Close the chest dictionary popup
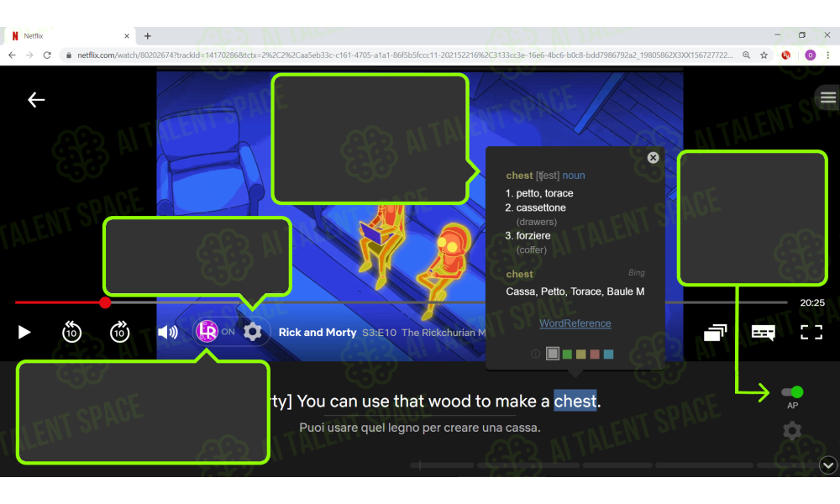Viewport: 840px width, 504px height. pos(653,157)
